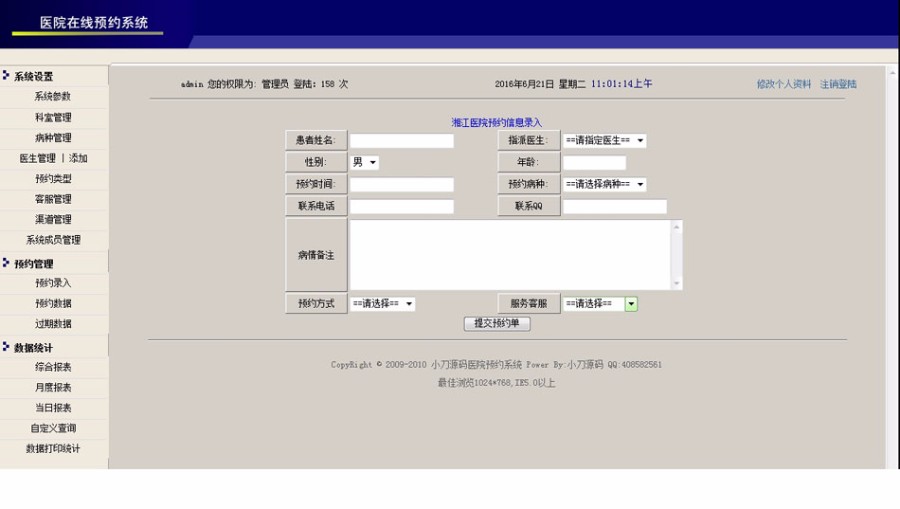Image resolution: width=900 pixels, height=509 pixels.
Task: Open the 性别 dropdown showing 男
Action: pyautogui.click(x=364, y=162)
